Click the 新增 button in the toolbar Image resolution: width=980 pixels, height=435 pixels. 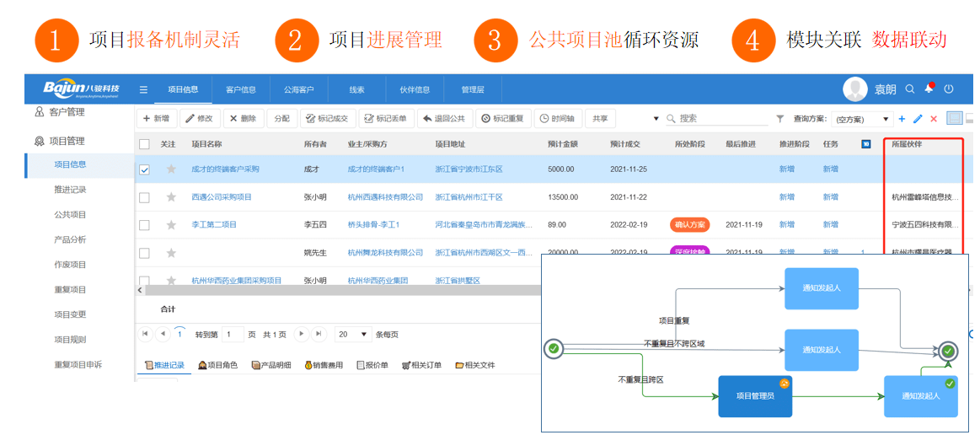156,119
